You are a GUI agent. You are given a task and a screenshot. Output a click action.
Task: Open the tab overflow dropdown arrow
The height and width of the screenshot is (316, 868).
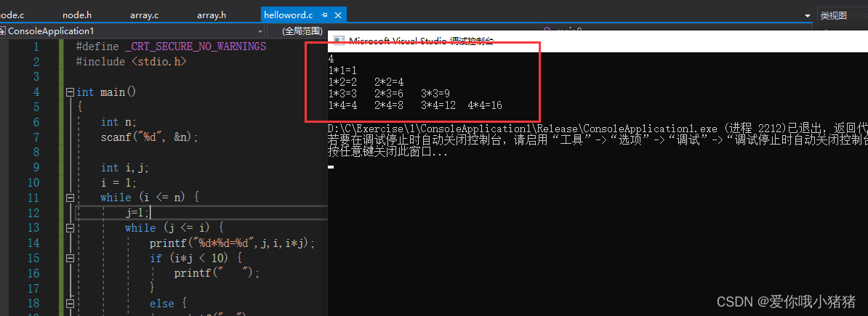click(x=807, y=15)
